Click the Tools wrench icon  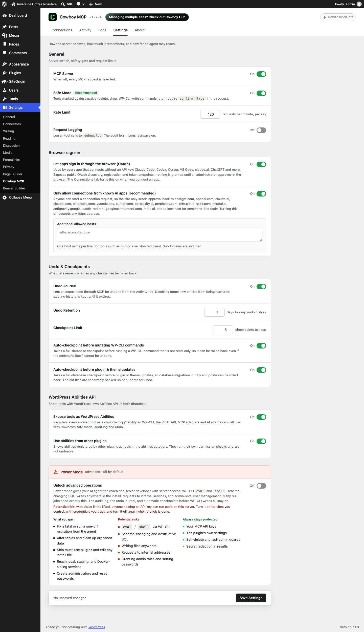click(5, 99)
